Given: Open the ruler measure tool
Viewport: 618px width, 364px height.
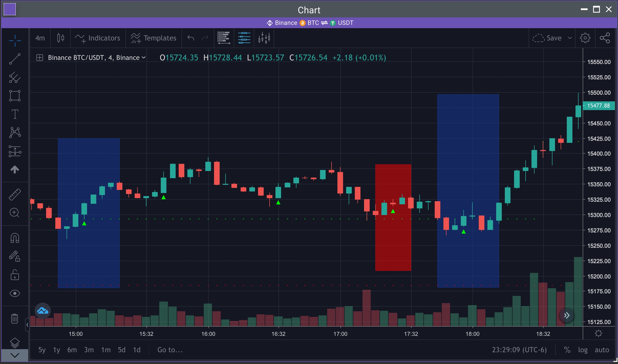Looking at the screenshot, I should coord(15,194).
